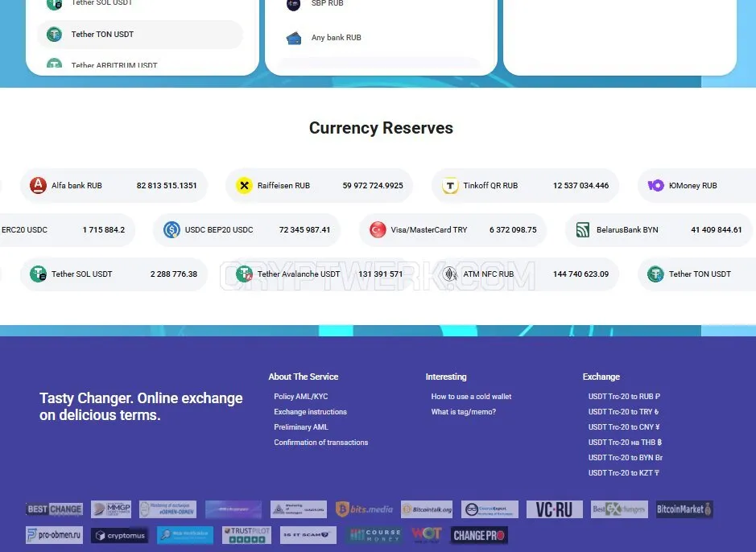Open USDT Trc-20 to KZT link
756x552 pixels.
coord(624,473)
